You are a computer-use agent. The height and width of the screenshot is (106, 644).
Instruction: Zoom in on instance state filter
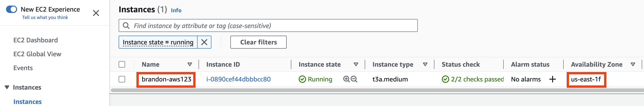point(346,79)
